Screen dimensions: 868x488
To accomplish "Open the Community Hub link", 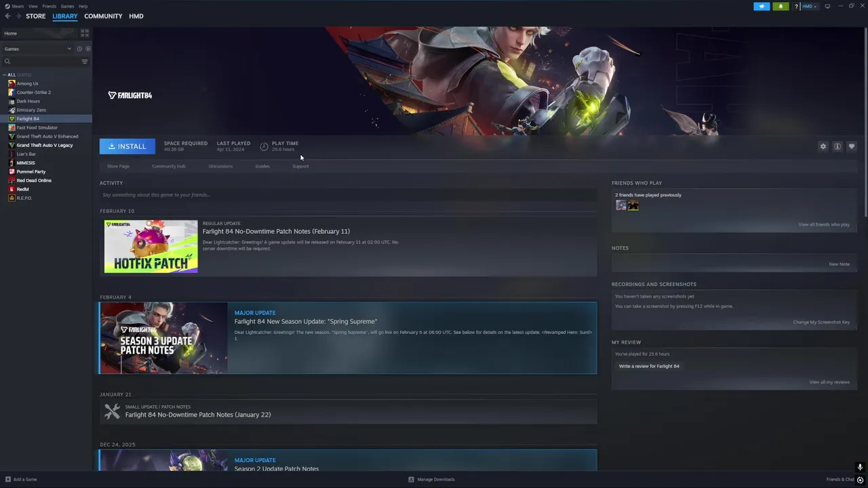I will [169, 166].
